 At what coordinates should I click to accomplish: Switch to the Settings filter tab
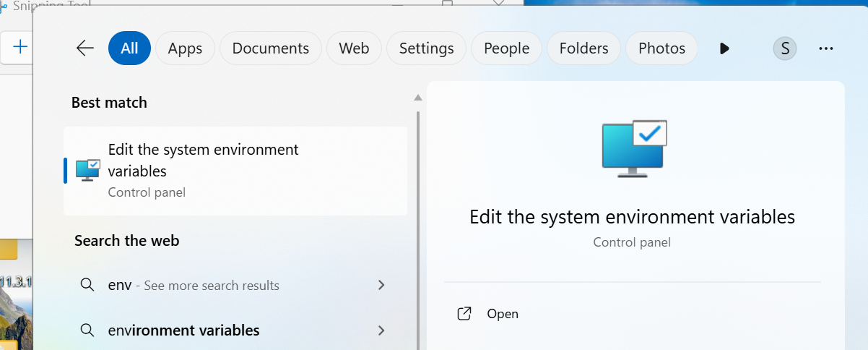(x=426, y=48)
